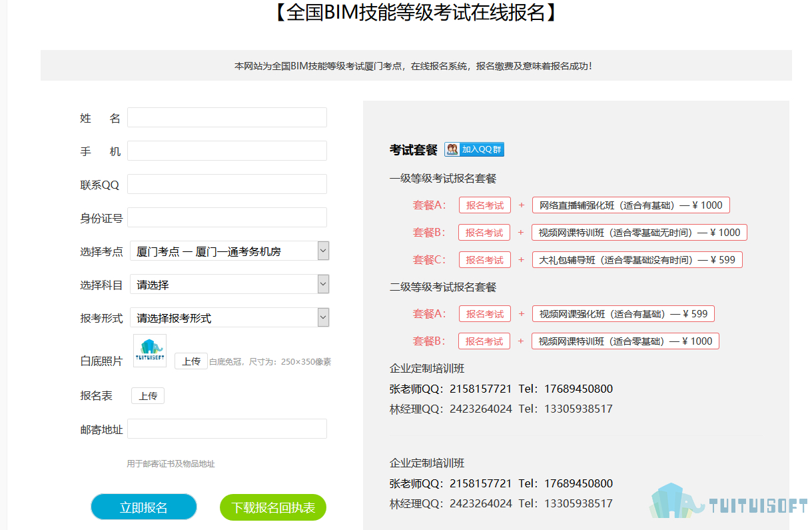Select 视频网课特训班（适合零基础无时间）package
The width and height of the screenshot is (812, 530).
(x=639, y=233)
